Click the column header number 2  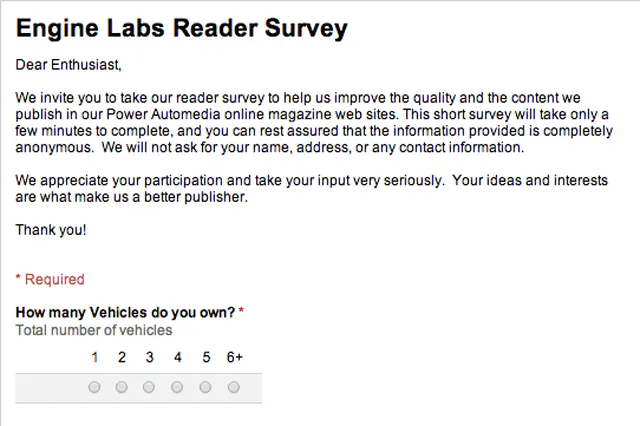[122, 357]
